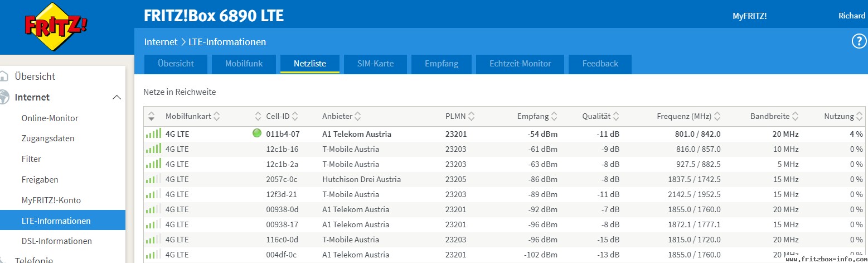Select LTE-Informationen in sidebar
Screen dimensions: 868x263
pyautogui.click(x=62, y=220)
